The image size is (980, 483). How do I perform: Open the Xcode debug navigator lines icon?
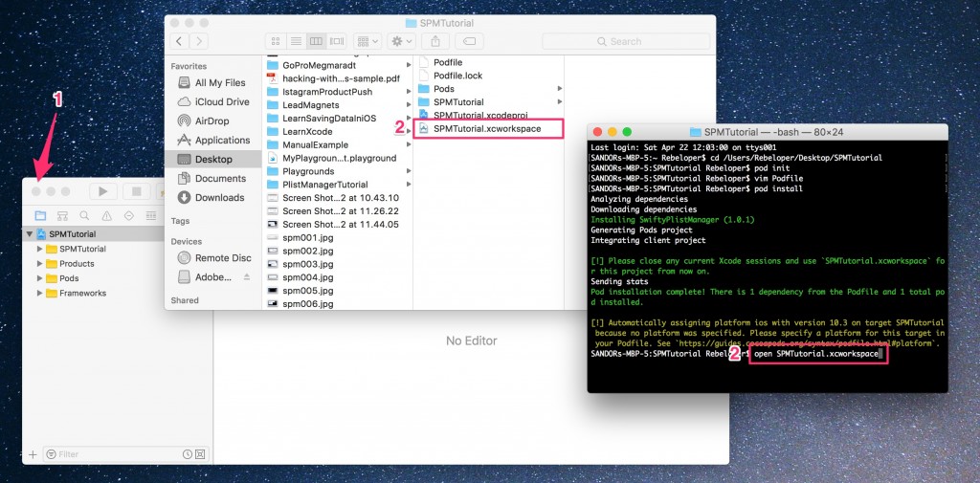click(x=150, y=215)
